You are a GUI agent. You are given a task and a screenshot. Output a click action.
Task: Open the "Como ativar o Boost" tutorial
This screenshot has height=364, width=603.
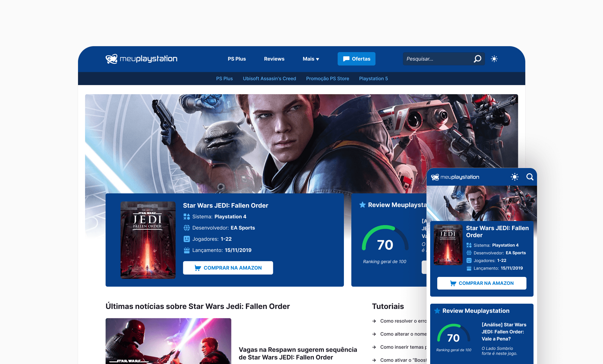(403, 360)
